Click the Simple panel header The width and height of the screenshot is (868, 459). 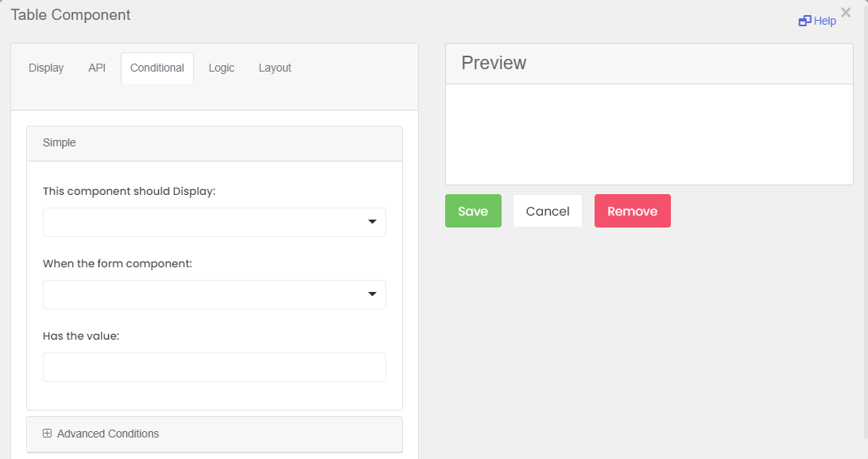[x=215, y=143]
